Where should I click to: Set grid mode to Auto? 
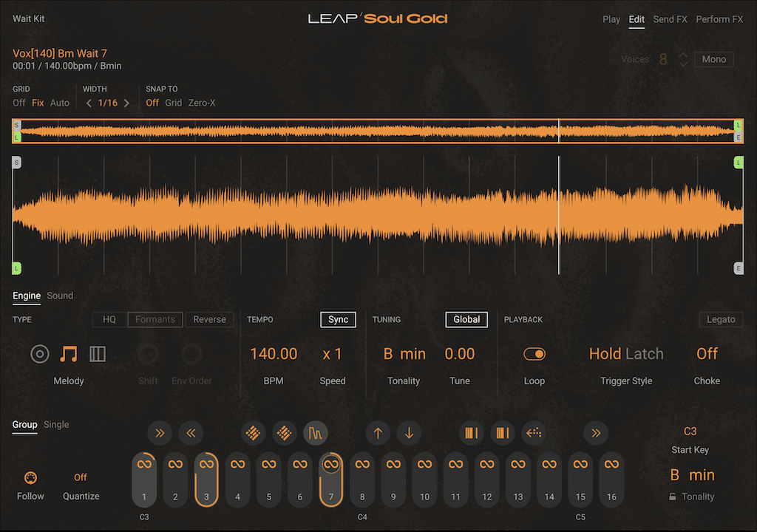(x=60, y=103)
